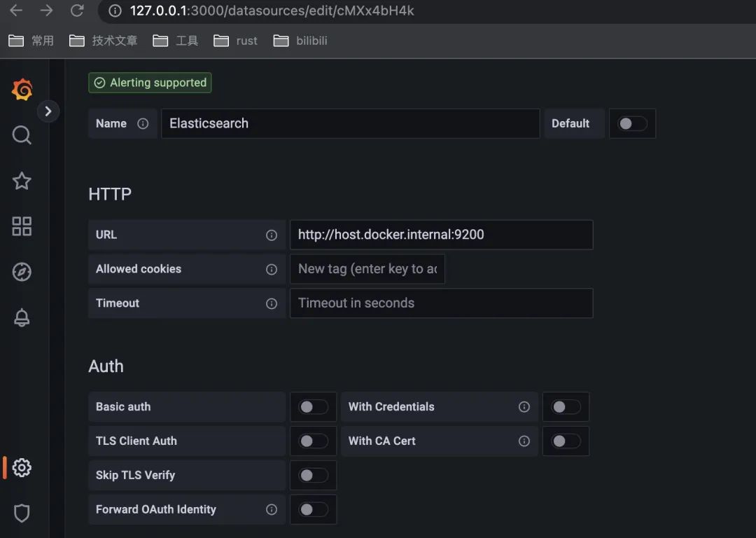Click the Forward OAuth Identity label
The height and width of the screenshot is (538, 756).
(156, 509)
